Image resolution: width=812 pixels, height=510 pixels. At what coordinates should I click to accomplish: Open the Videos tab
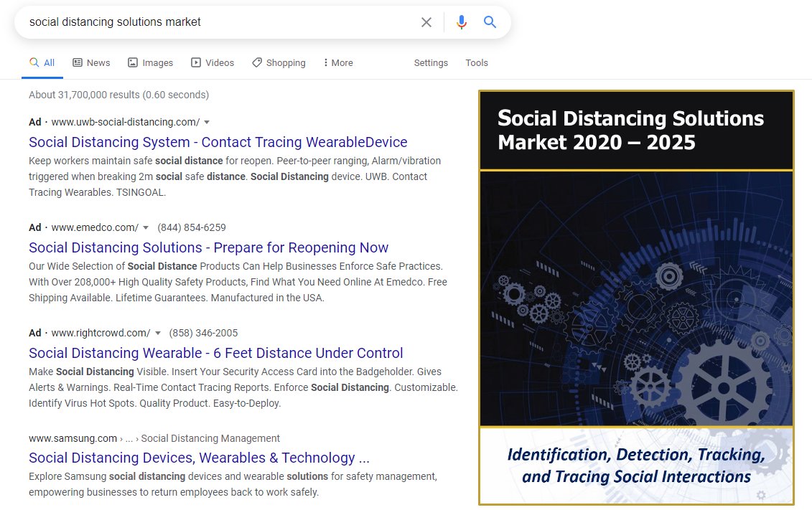point(213,62)
